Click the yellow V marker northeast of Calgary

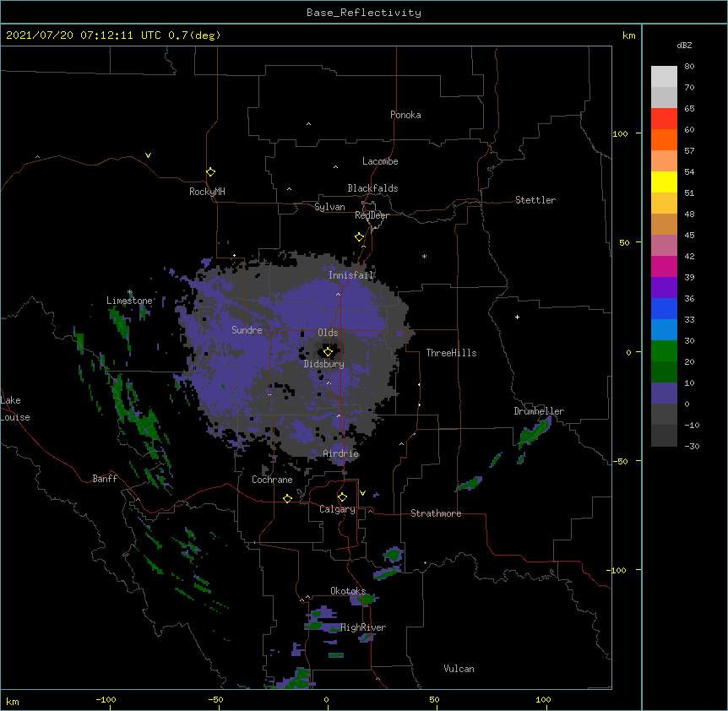pyautogui.click(x=362, y=493)
